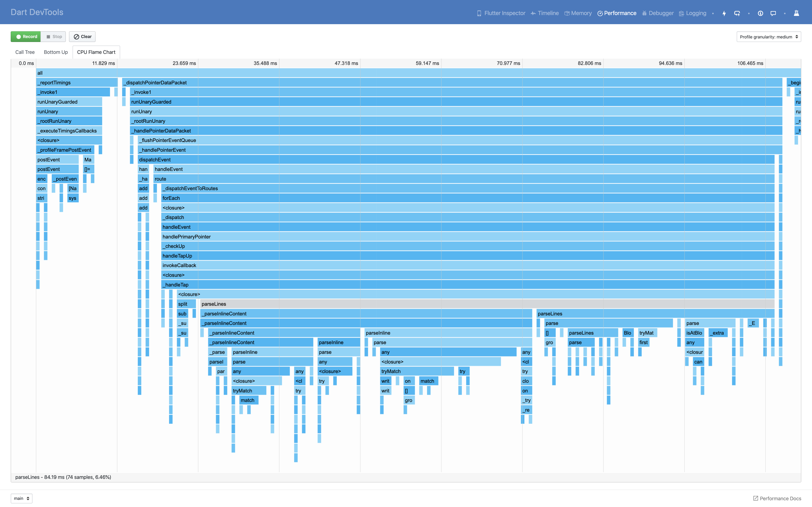Select the CPU Flame Chart tab

tap(96, 52)
